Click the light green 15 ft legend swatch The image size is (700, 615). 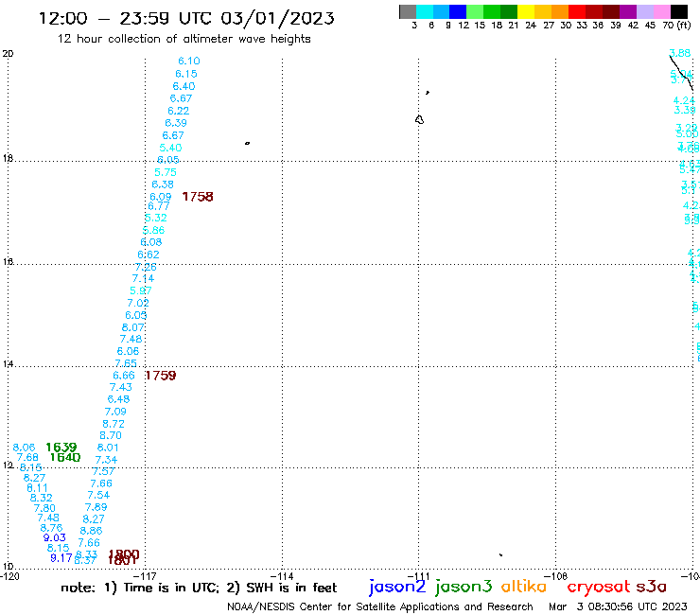tap(475, 11)
